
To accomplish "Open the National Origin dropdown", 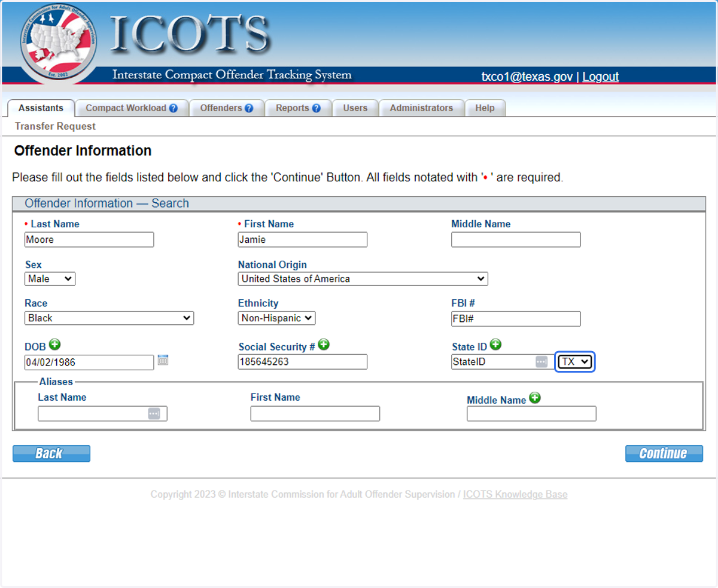I will pos(363,279).
